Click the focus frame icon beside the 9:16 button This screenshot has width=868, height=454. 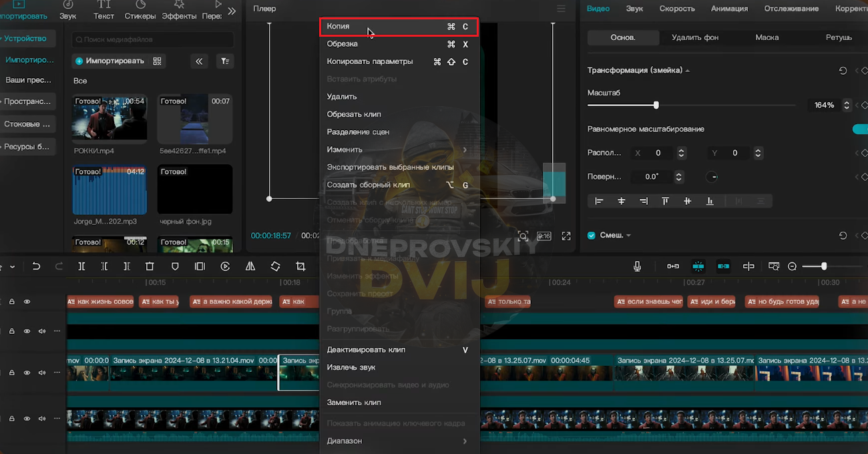coord(523,236)
